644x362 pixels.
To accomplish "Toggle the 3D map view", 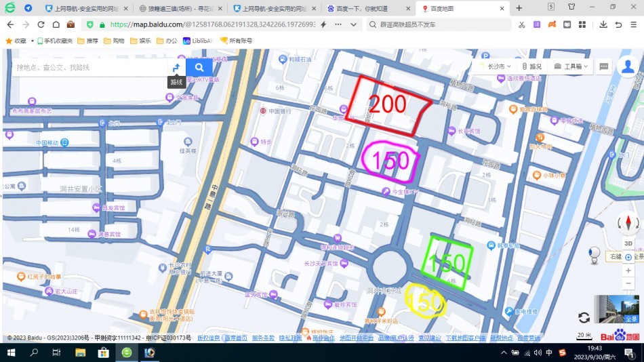I will click(628, 243).
